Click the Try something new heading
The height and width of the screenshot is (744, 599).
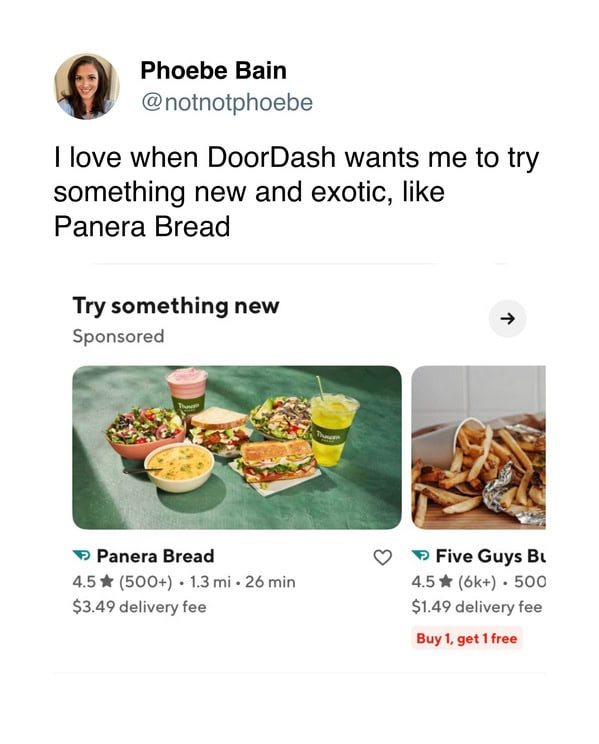(x=176, y=306)
